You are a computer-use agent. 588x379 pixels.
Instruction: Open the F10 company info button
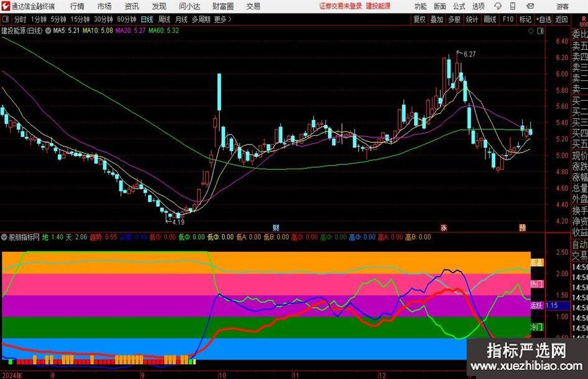click(508, 19)
